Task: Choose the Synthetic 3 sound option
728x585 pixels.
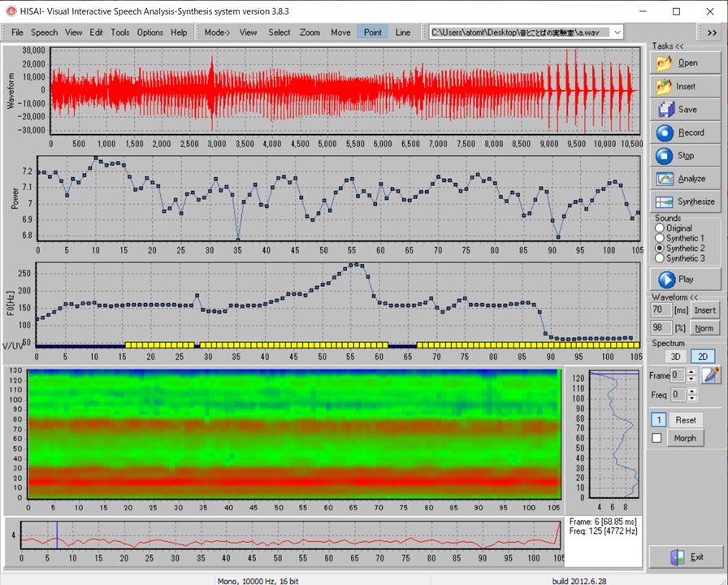Action: (x=659, y=258)
